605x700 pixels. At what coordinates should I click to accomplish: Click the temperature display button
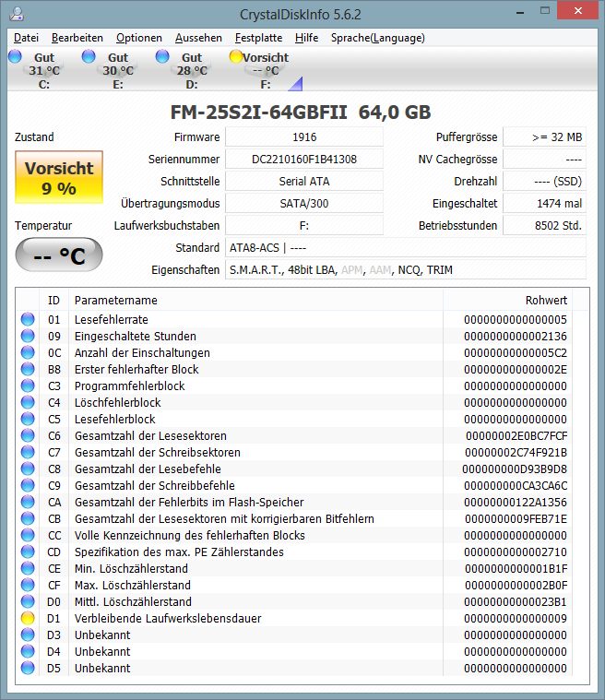pyautogui.click(x=59, y=255)
